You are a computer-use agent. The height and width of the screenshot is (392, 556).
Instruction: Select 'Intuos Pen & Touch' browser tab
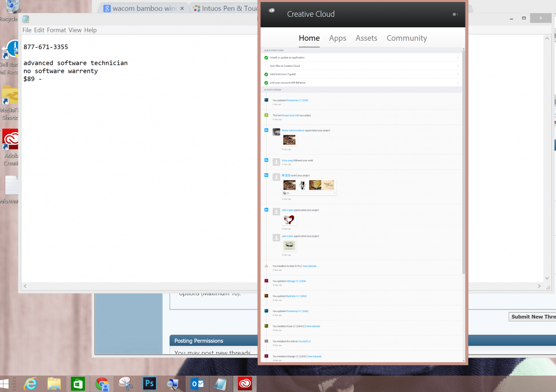tap(225, 8)
